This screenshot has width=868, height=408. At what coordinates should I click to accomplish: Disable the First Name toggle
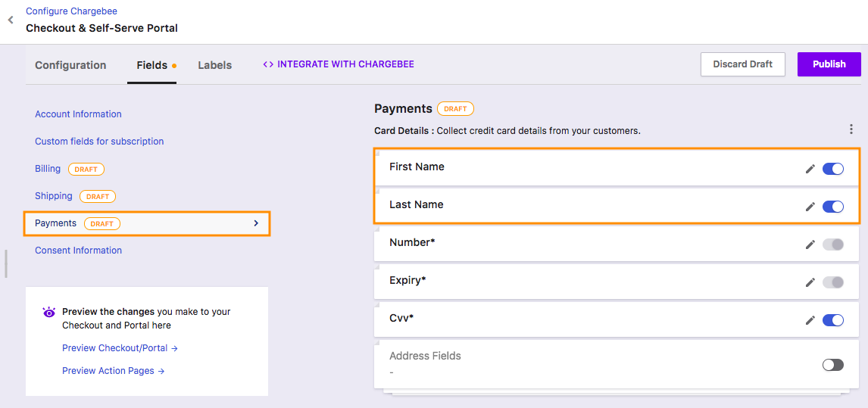pyautogui.click(x=833, y=169)
